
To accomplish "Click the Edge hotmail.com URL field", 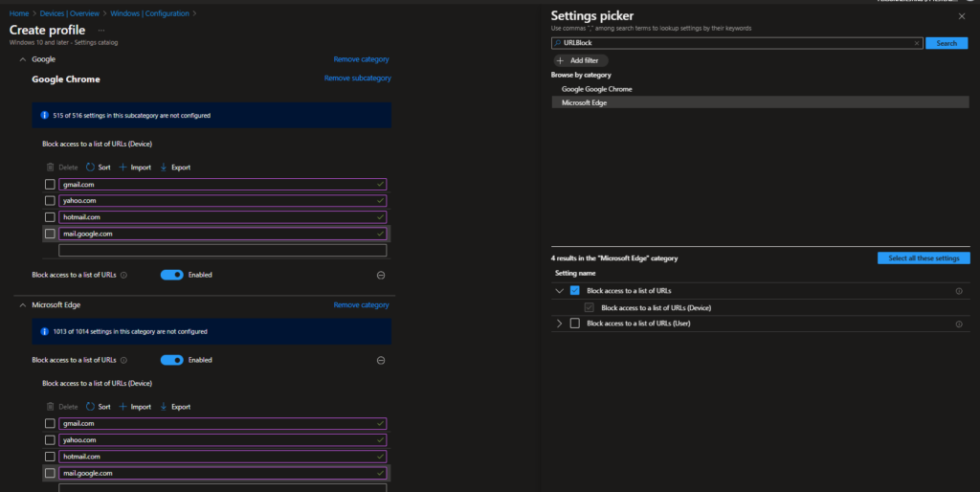I will click(x=222, y=457).
